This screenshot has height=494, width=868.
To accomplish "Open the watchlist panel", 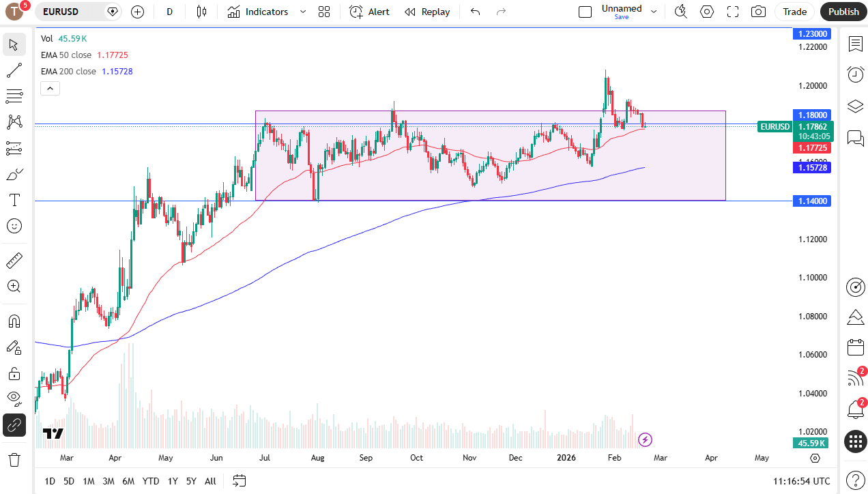I will click(856, 44).
